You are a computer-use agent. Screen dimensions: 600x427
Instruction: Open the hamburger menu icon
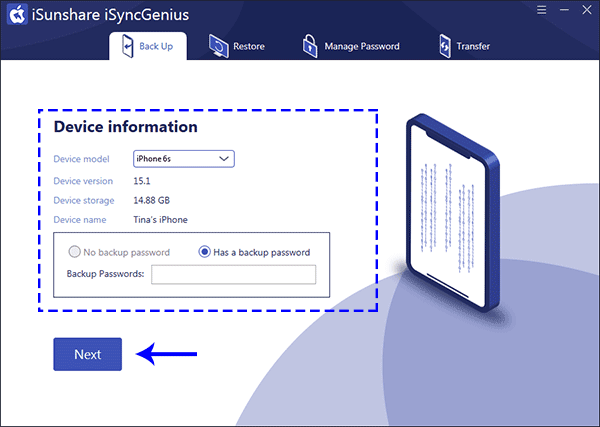tap(541, 10)
